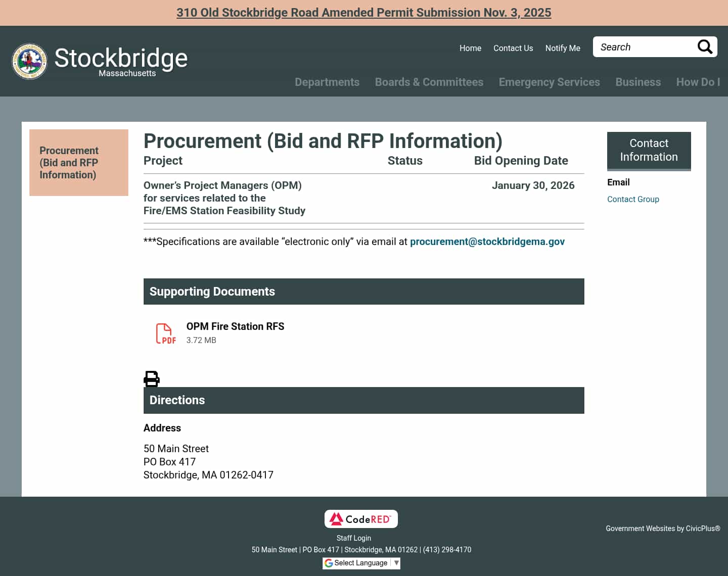728x576 pixels.
Task: Click the Google icon next to Select Language
Action: tap(329, 562)
